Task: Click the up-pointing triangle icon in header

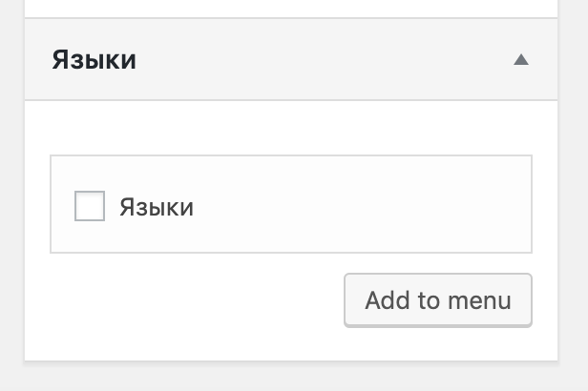Action: 520,60
